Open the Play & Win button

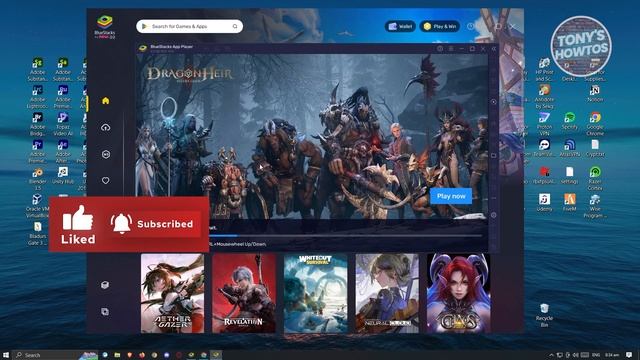point(440,26)
